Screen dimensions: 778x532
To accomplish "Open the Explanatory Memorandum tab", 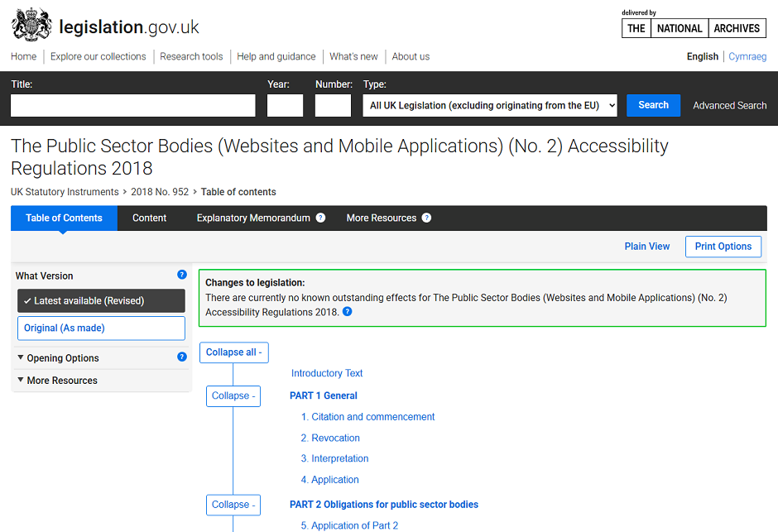I will (x=253, y=218).
